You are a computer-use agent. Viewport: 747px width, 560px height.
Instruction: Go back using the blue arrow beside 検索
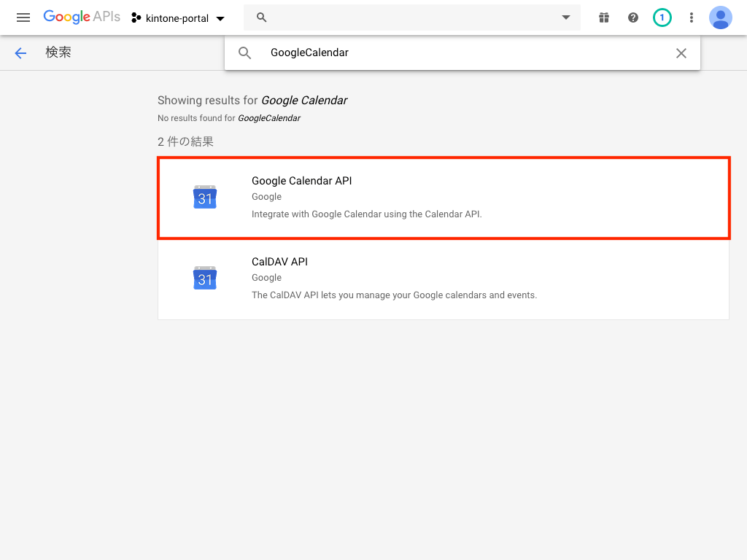pyautogui.click(x=20, y=52)
